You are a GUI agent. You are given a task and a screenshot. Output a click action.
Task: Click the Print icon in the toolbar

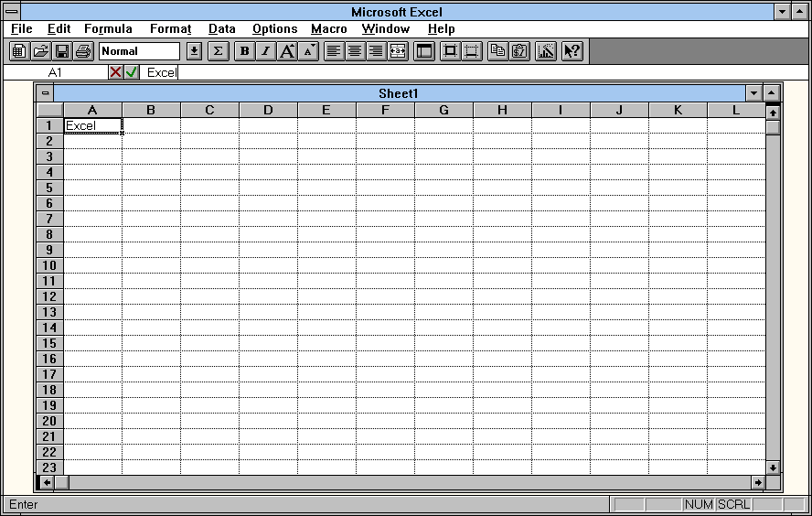pyautogui.click(x=83, y=50)
